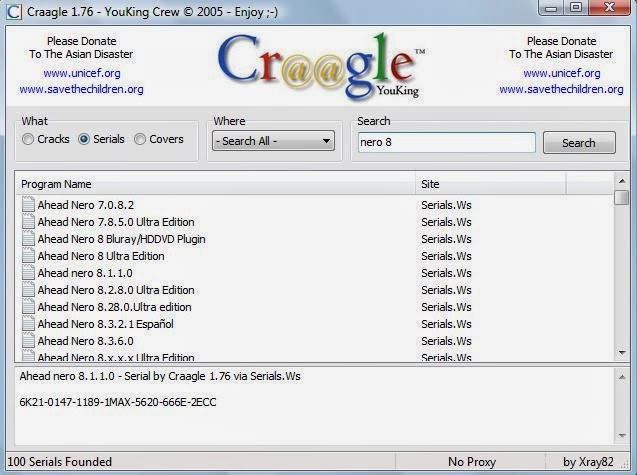Click results list scroll down arrow
Screen dimensions: 637x475
tap(622, 353)
